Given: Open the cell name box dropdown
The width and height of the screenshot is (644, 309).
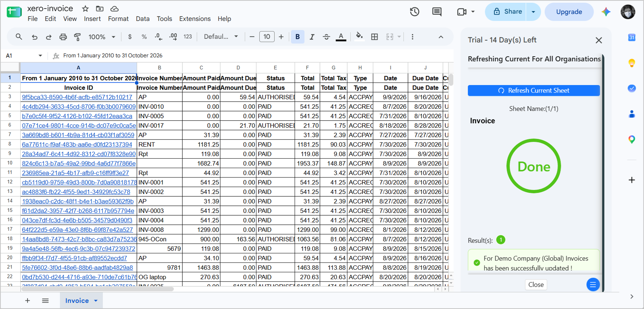Looking at the screenshot, I should 40,56.
